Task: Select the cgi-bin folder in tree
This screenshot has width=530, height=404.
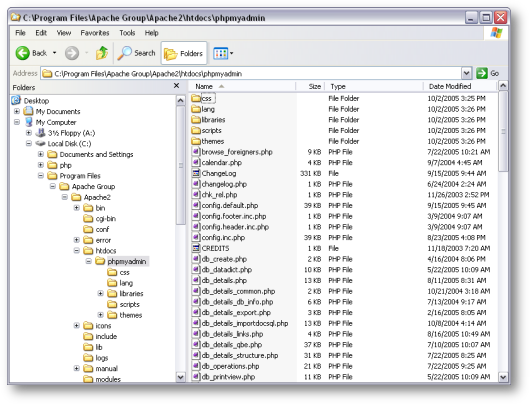Action: [105, 218]
